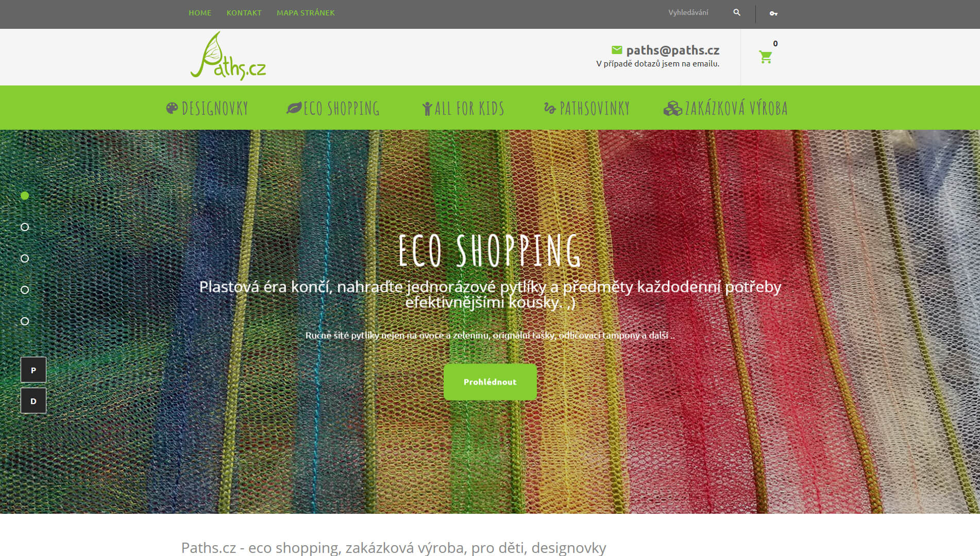The width and height of the screenshot is (980, 556).
Task: Click the Prohlédnout button
Action: pos(490,382)
